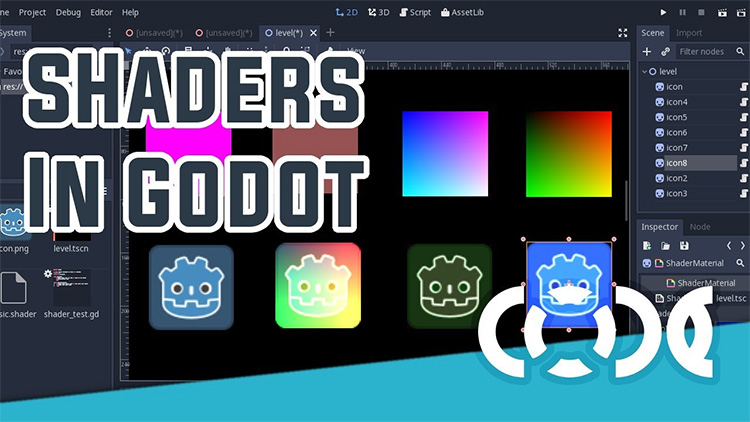Select the icon node in scene tree

pos(674,87)
